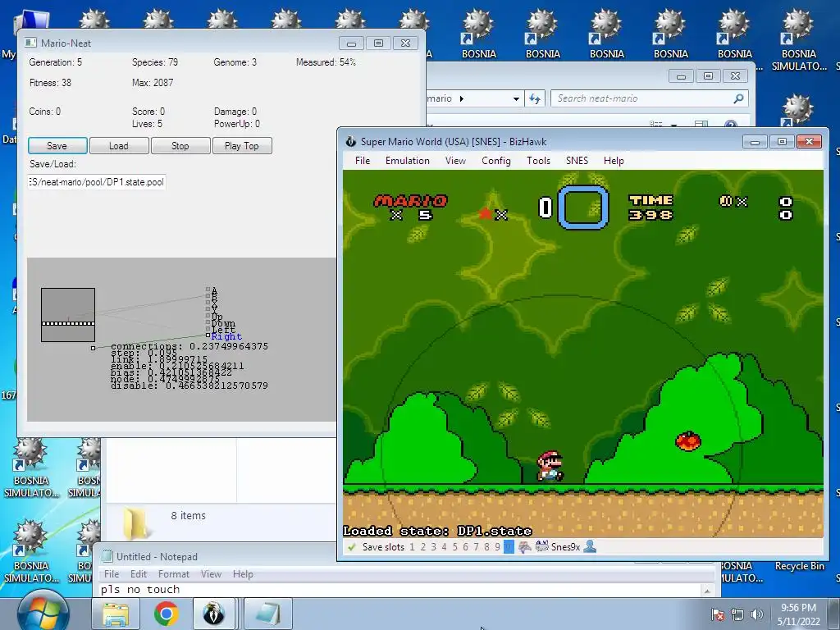Expand the breadcrumb arrow after mario in Explorer
This screenshot has height=630, width=840.
pyautogui.click(x=461, y=98)
